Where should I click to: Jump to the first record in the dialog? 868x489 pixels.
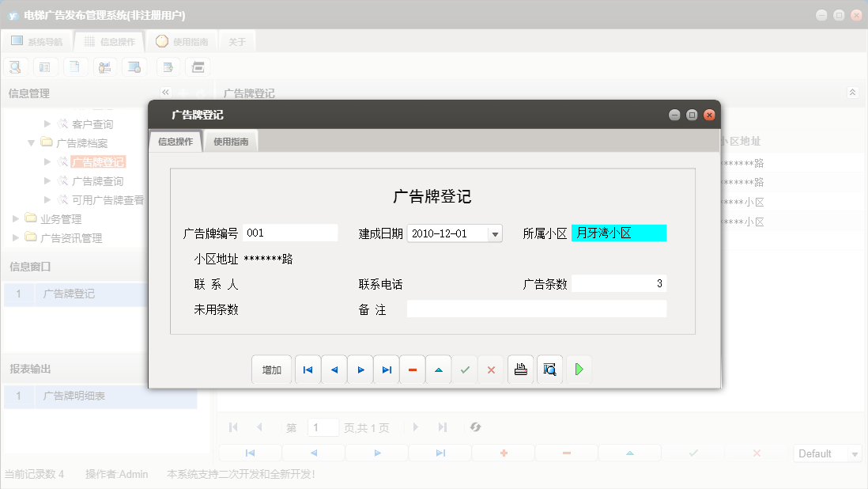point(308,370)
